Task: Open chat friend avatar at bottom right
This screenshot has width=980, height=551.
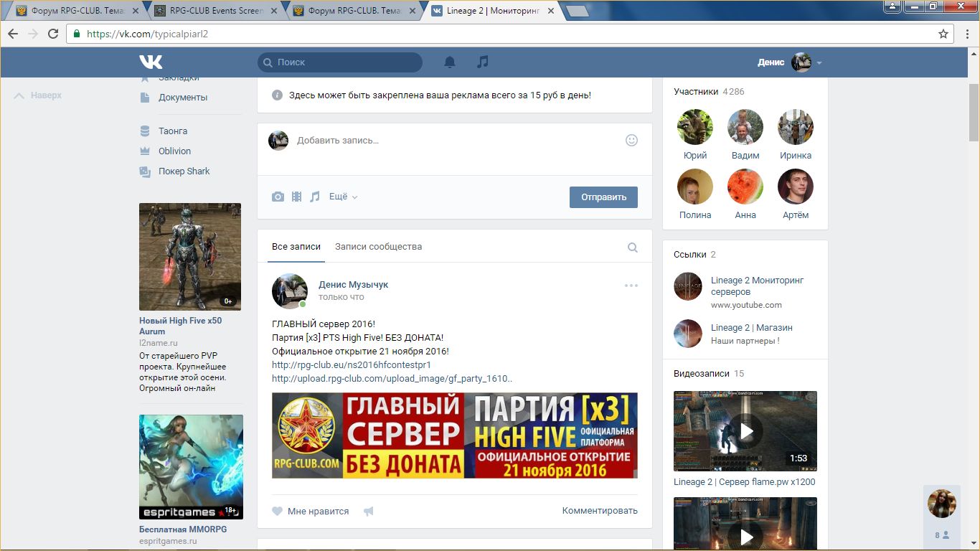Action: [x=942, y=504]
